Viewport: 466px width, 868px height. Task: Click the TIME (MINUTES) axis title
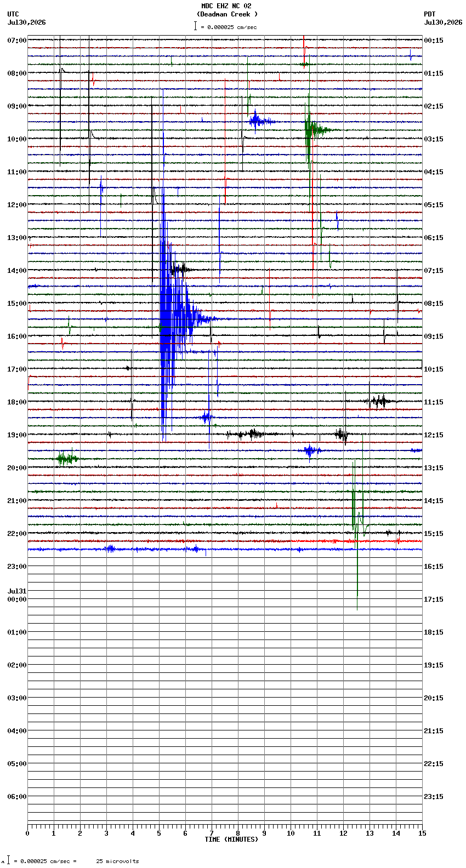tap(231, 840)
